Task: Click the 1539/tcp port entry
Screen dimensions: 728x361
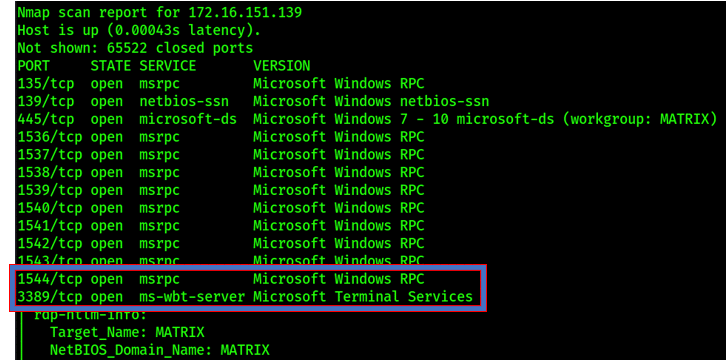Action: click(50, 190)
